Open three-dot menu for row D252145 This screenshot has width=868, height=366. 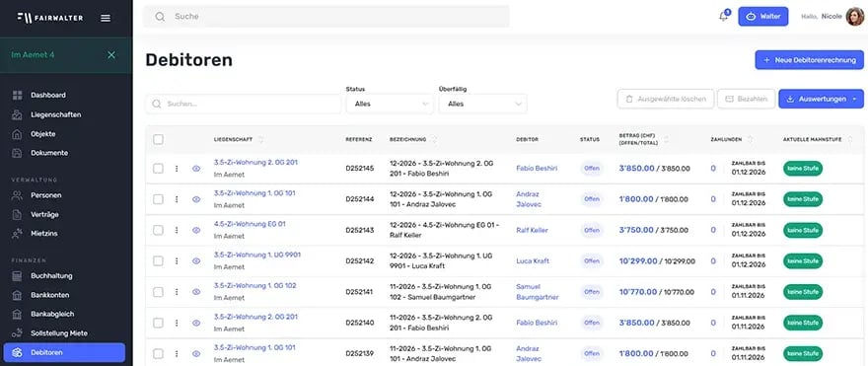tap(177, 169)
